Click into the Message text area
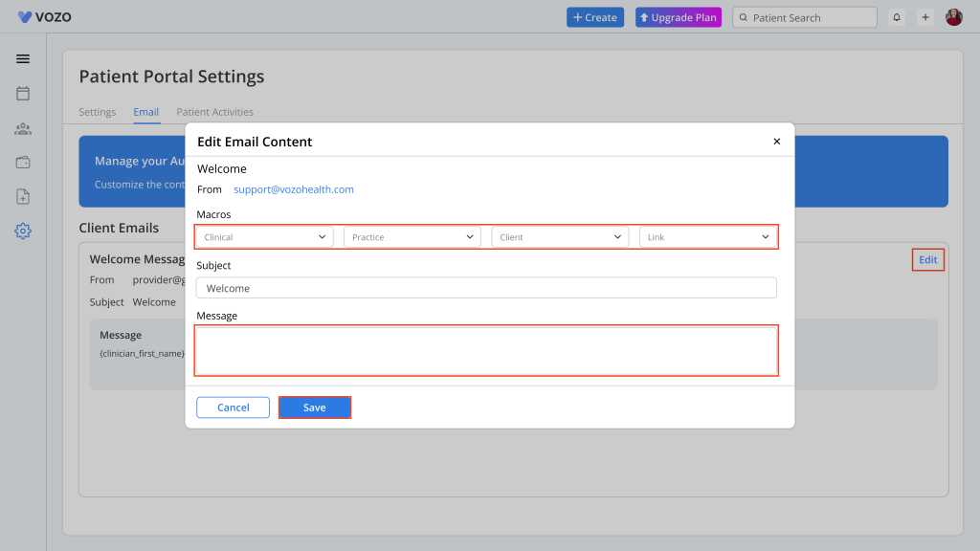Screen dimensions: 980x551 pos(486,351)
